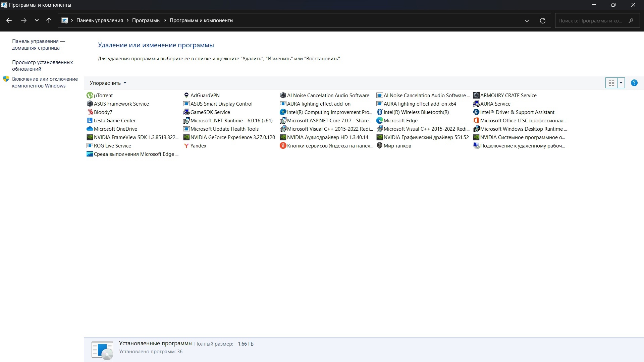Click the Установленные программы icon in details pane
Image resolution: width=644 pixels, height=362 pixels.
point(102,350)
